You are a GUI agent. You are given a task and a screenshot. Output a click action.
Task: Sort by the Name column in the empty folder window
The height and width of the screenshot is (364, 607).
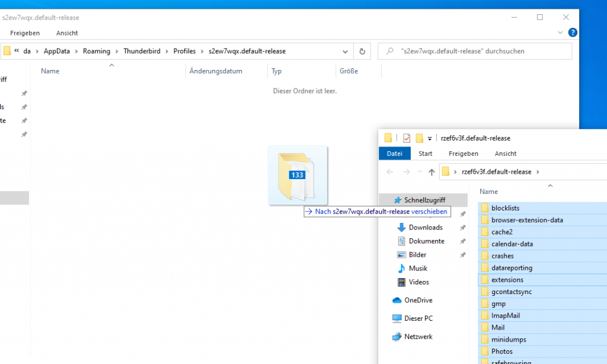coord(50,71)
